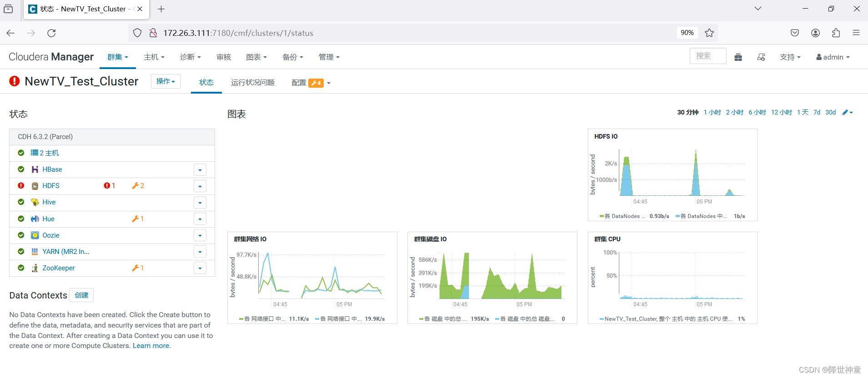The width and height of the screenshot is (868, 378).
Task: Reload the page in browser
Action: click(x=51, y=33)
